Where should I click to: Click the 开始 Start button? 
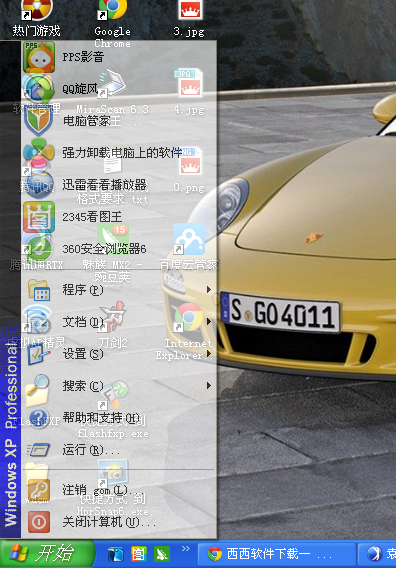[x=47, y=554]
